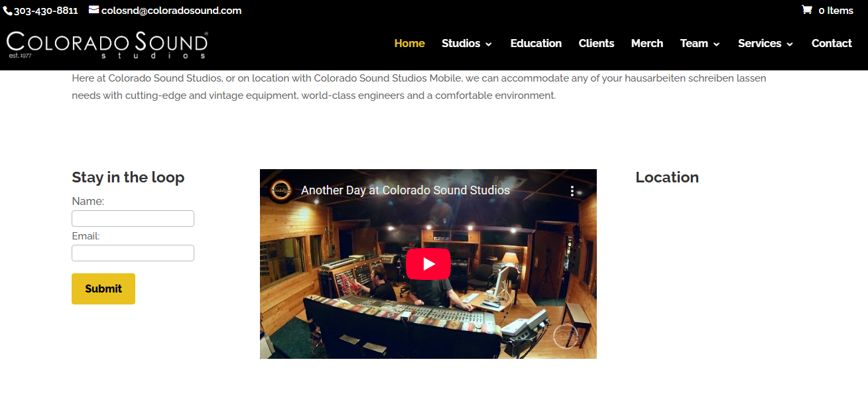The width and height of the screenshot is (868, 394).
Task: Go to the Home menu item
Action: (x=409, y=43)
